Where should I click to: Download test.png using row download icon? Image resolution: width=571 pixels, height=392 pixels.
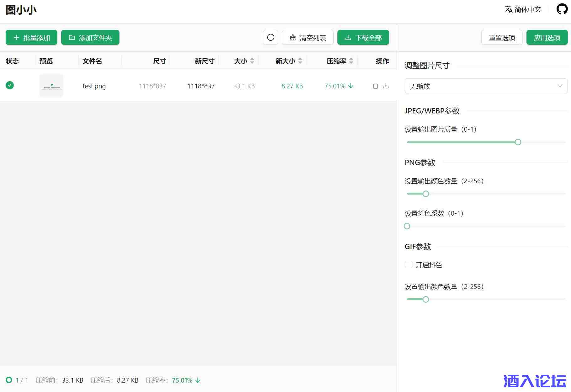[x=386, y=86]
